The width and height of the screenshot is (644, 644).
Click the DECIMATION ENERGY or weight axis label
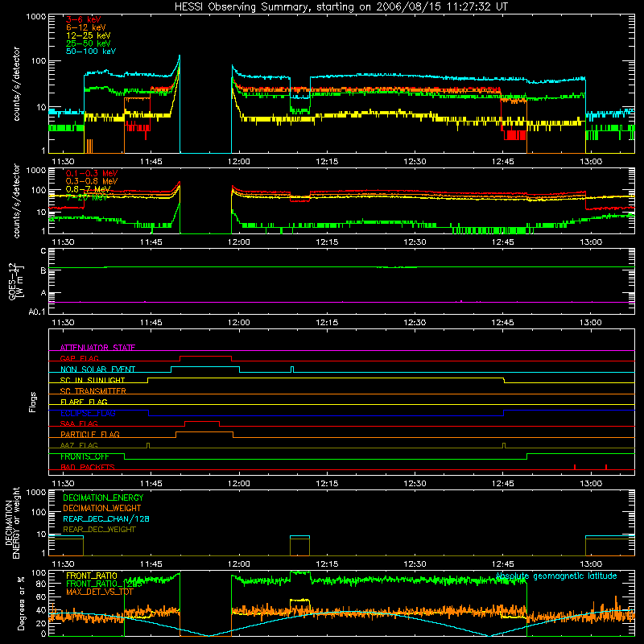click(12, 523)
